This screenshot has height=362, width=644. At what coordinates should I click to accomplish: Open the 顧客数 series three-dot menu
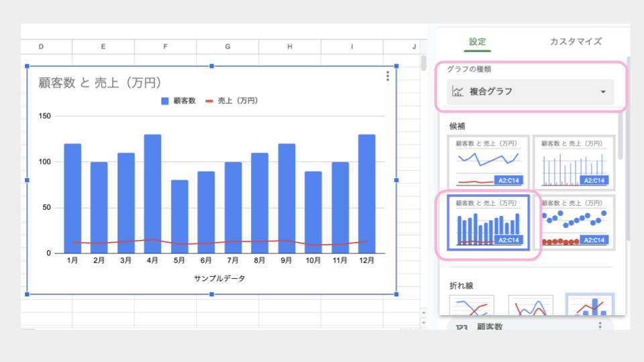click(600, 326)
